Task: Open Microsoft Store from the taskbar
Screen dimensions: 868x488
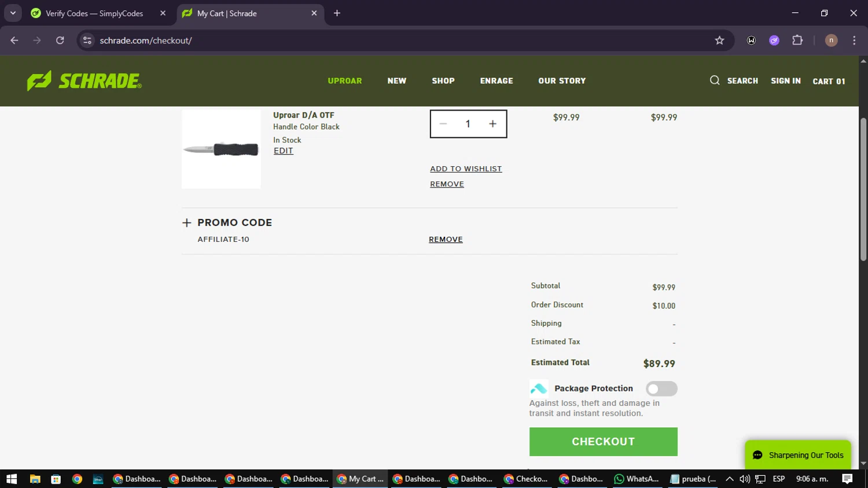Action: coord(56,479)
